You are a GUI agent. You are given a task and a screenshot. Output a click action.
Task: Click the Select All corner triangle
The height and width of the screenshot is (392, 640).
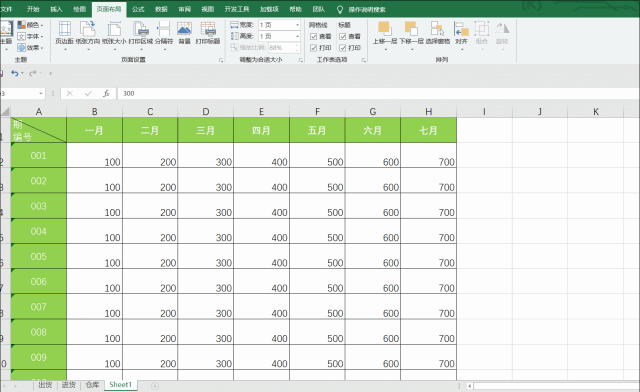(5, 111)
